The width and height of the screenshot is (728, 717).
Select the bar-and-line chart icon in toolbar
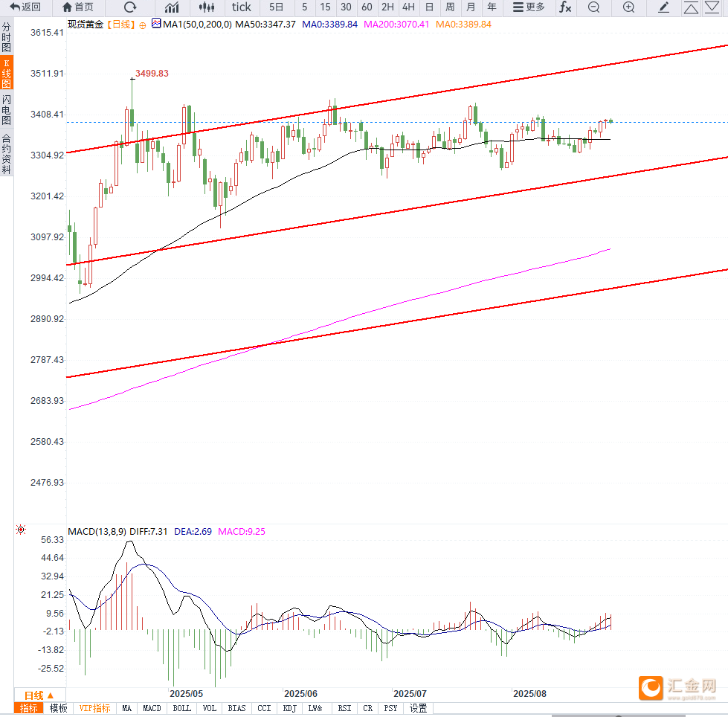pyautogui.click(x=172, y=7)
